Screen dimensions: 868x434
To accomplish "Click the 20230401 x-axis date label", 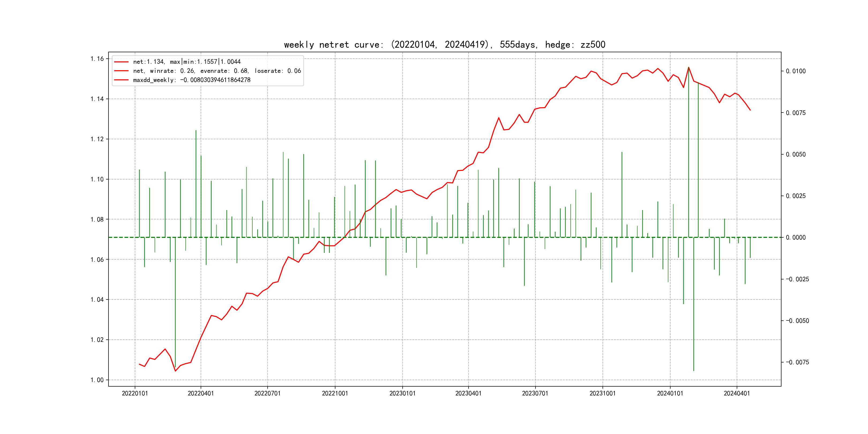I will [468, 393].
